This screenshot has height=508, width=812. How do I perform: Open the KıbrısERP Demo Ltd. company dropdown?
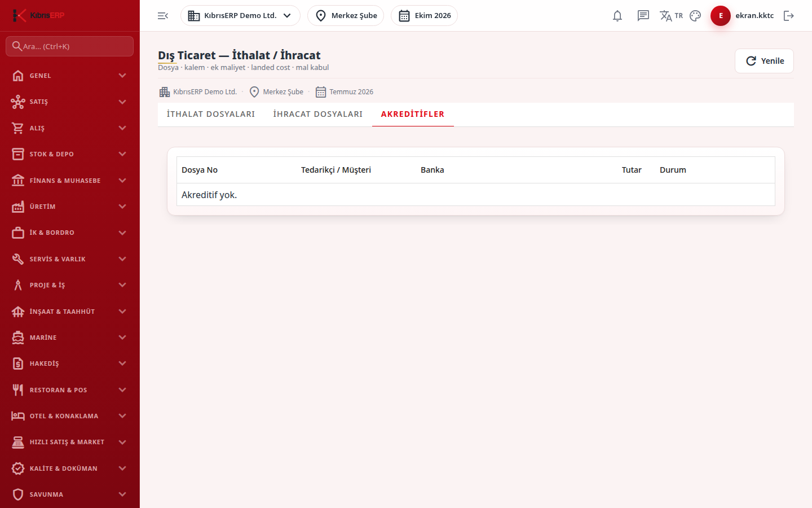[240, 16]
